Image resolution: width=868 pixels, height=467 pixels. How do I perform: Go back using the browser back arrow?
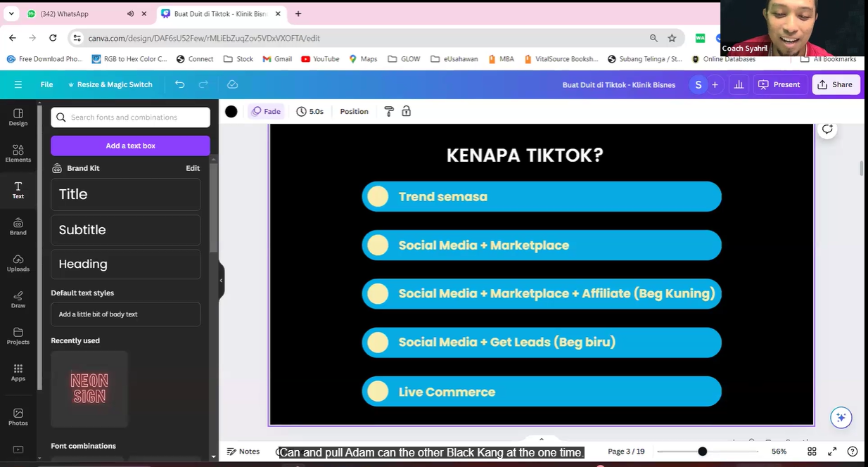point(13,38)
